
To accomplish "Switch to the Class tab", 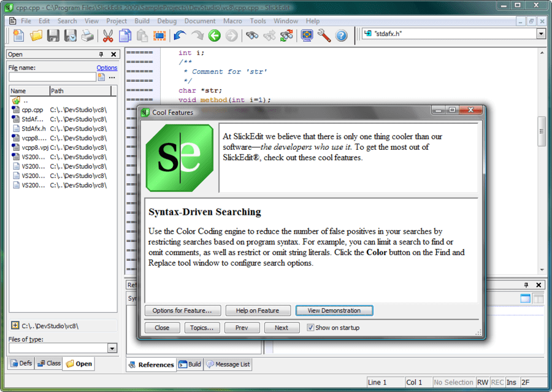I will point(49,363).
